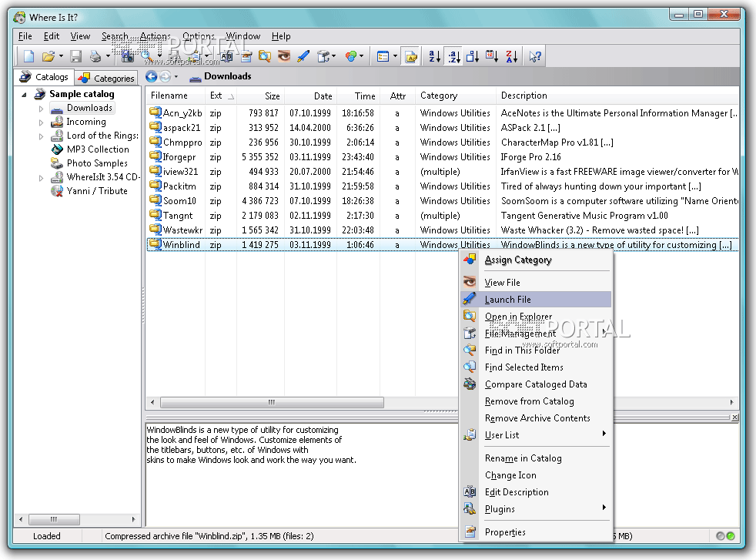This screenshot has height=560, width=756.
Task: Open the Printer toolbar icon
Action: [95, 56]
